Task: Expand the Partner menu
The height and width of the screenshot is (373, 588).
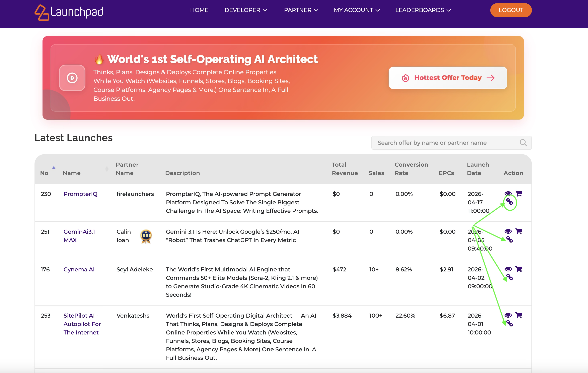Action: click(301, 10)
